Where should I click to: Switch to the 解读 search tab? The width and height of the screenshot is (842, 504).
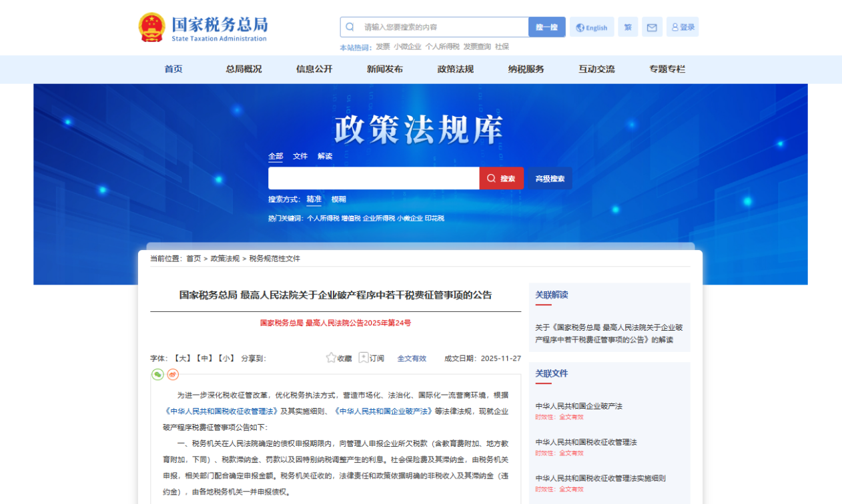[x=325, y=156]
